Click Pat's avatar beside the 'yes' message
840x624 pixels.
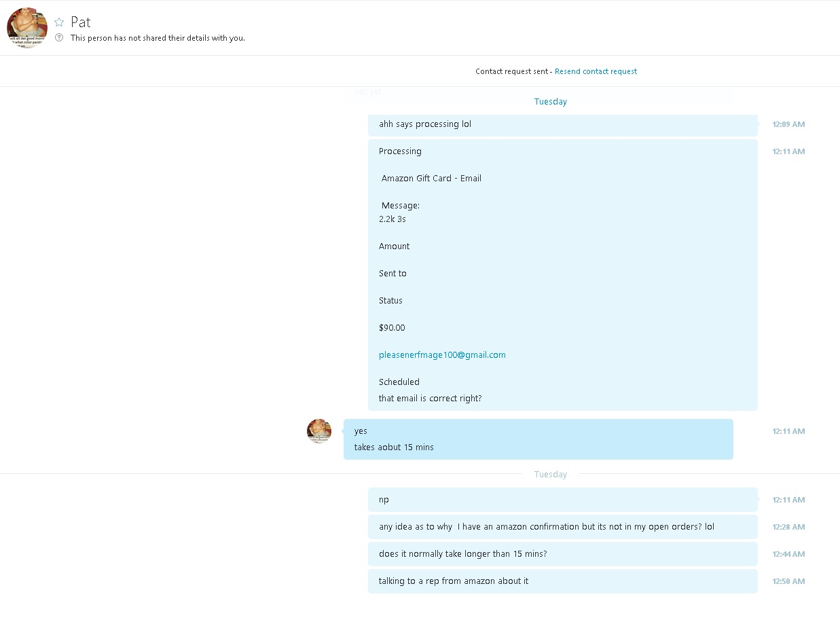coord(319,431)
